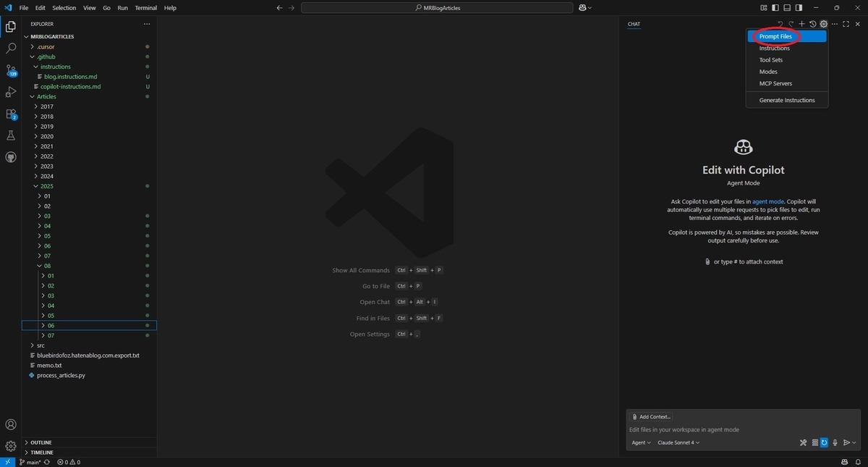This screenshot has height=467, width=868.
Task: Toggle secondary side bar layout icon
Action: click(799, 8)
